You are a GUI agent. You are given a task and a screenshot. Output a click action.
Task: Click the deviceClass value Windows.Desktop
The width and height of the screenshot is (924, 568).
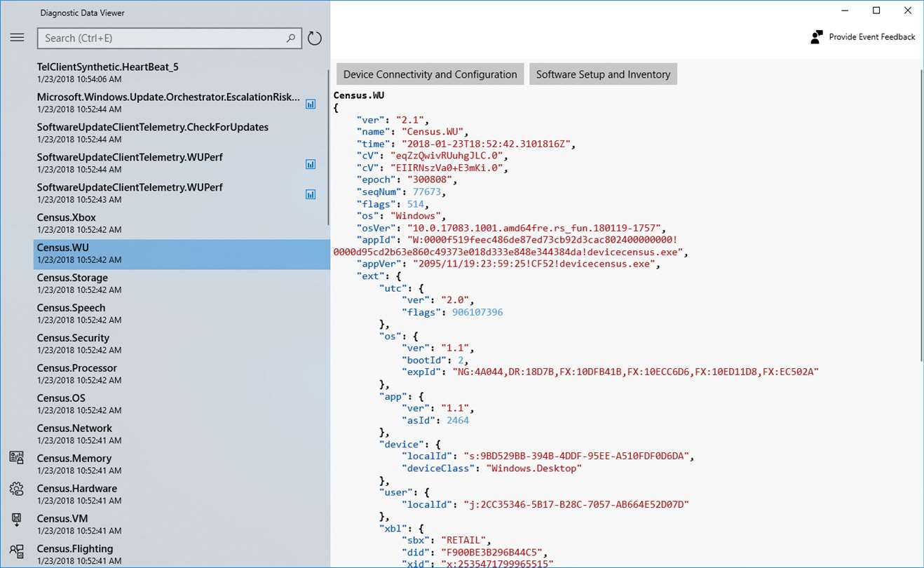[x=534, y=468]
